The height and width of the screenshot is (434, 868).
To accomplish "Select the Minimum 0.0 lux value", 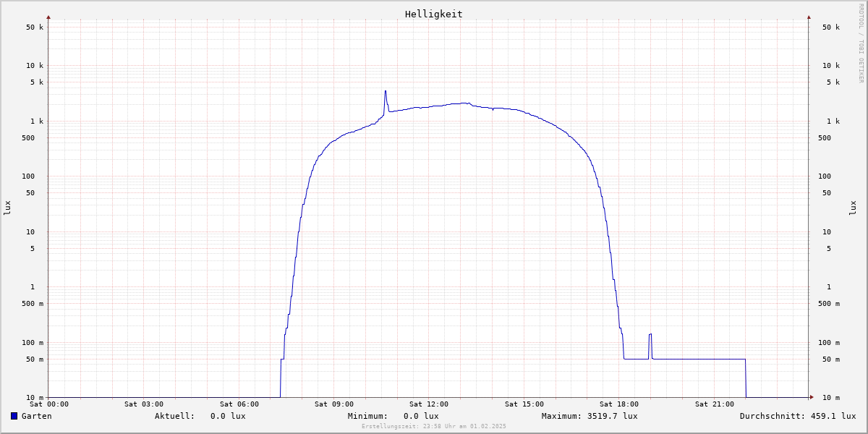I will [421, 416].
